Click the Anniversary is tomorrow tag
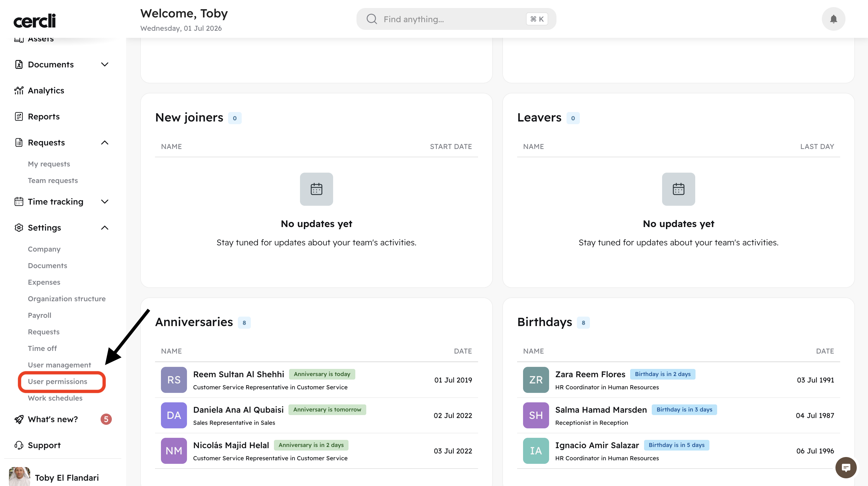The height and width of the screenshot is (486, 868). pyautogui.click(x=327, y=409)
